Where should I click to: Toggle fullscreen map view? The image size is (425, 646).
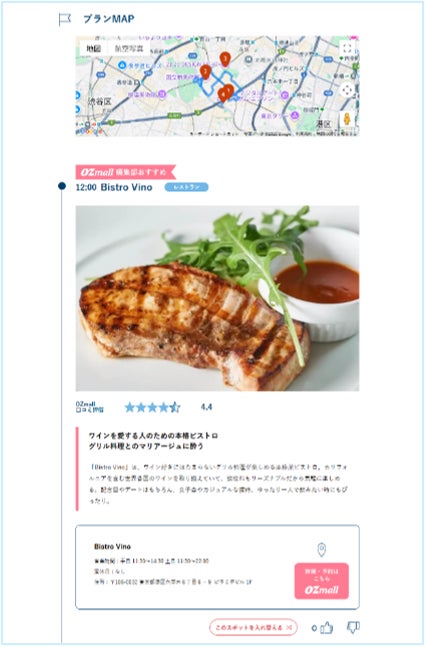click(x=347, y=48)
